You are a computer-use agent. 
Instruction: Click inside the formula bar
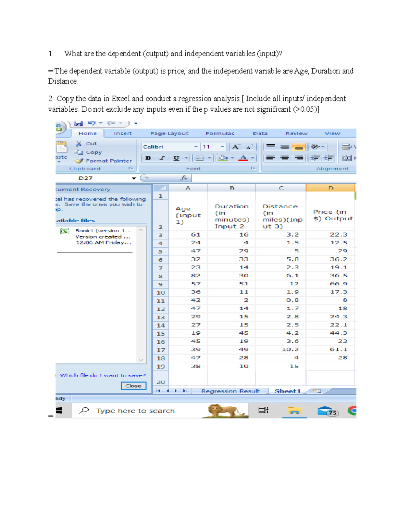coord(274,178)
